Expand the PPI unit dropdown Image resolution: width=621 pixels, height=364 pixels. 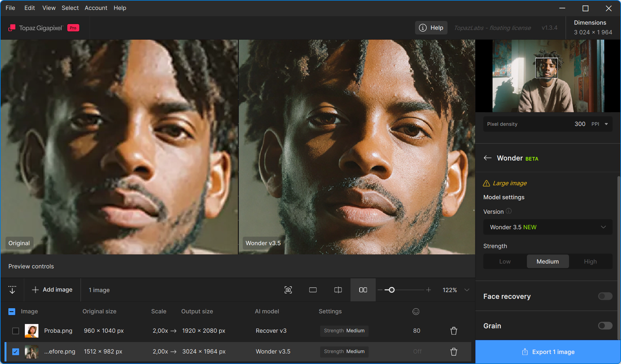606,124
